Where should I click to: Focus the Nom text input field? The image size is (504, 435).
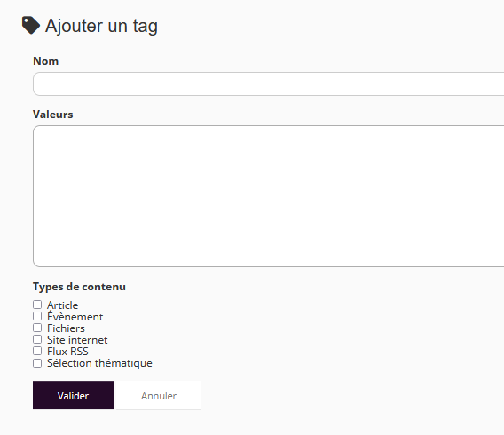[268, 84]
